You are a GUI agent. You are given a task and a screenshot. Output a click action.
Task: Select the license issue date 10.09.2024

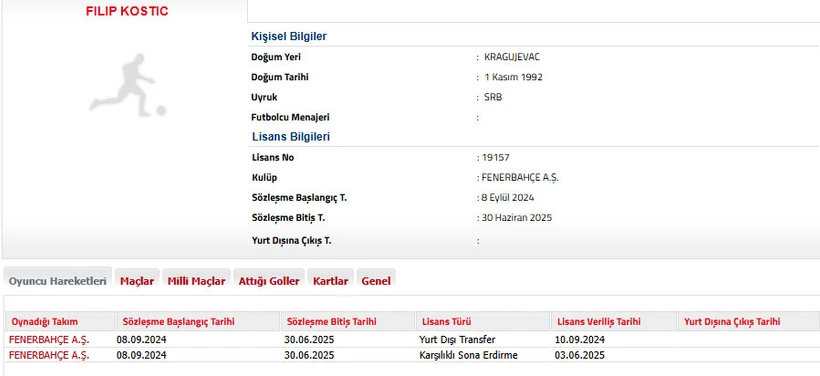(x=579, y=340)
